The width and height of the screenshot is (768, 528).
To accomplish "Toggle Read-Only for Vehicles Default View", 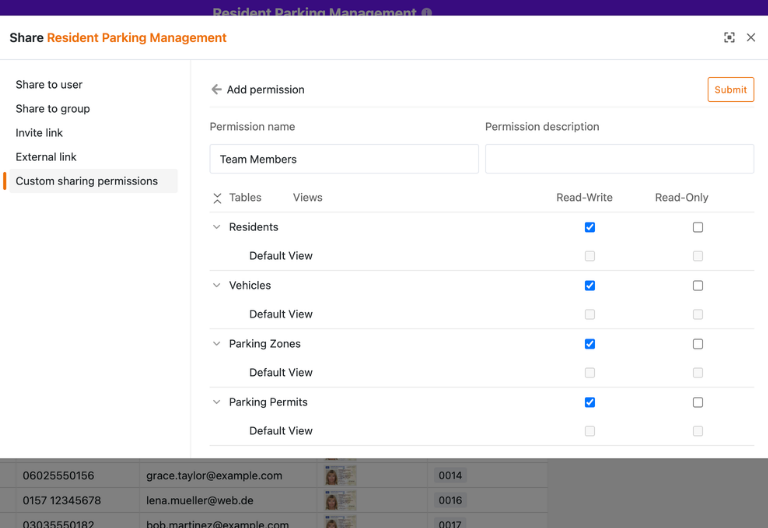I will [x=698, y=314].
